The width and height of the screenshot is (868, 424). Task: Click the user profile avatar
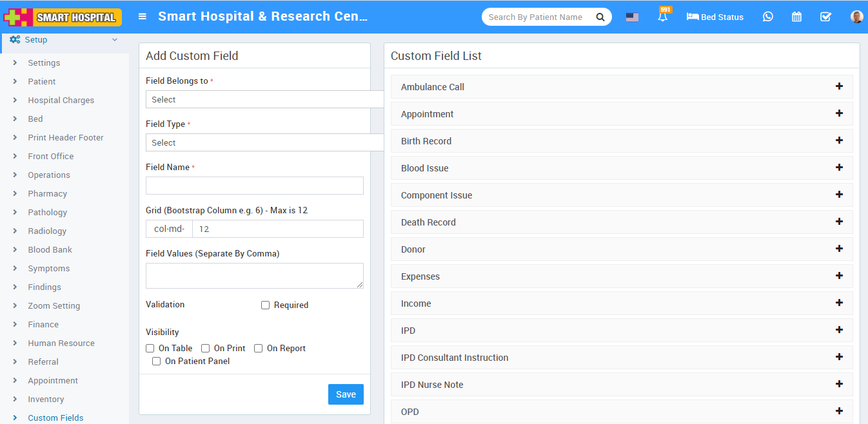click(856, 17)
